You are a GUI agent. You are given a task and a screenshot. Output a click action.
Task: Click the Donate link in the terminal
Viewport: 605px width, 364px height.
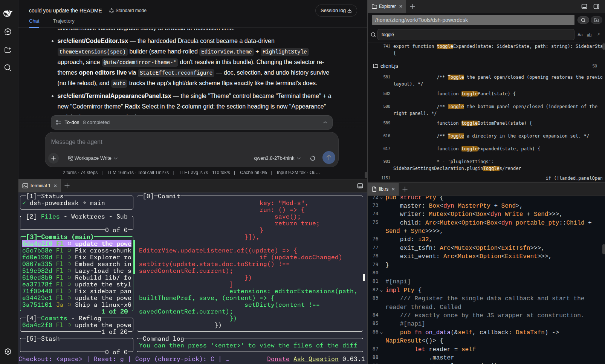coord(278,359)
